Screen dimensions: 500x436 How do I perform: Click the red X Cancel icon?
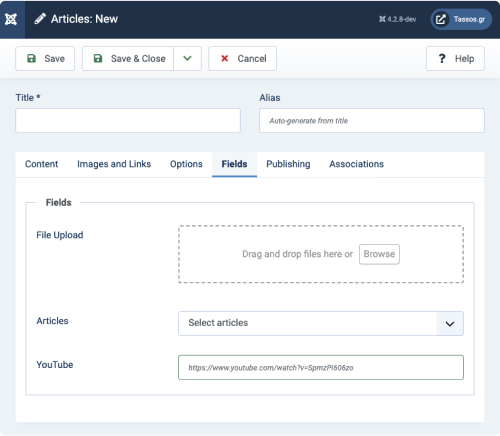click(x=225, y=58)
